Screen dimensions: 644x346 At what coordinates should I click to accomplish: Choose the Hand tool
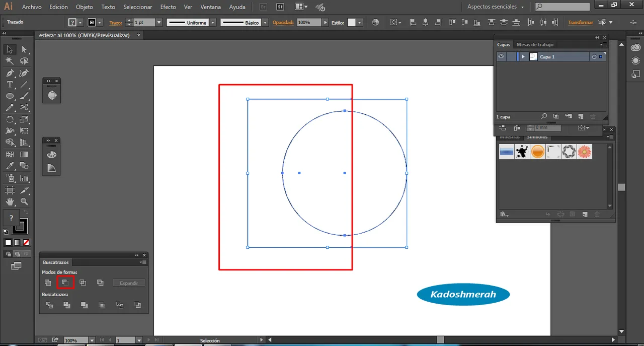point(10,202)
